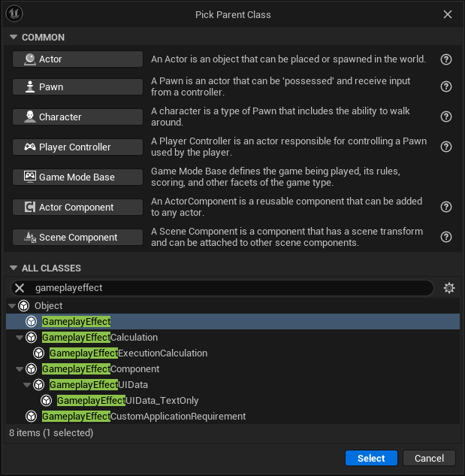Collapse the GameplayEffectCalculation tree node
Viewport: 465px width, 476px height.
pos(19,338)
